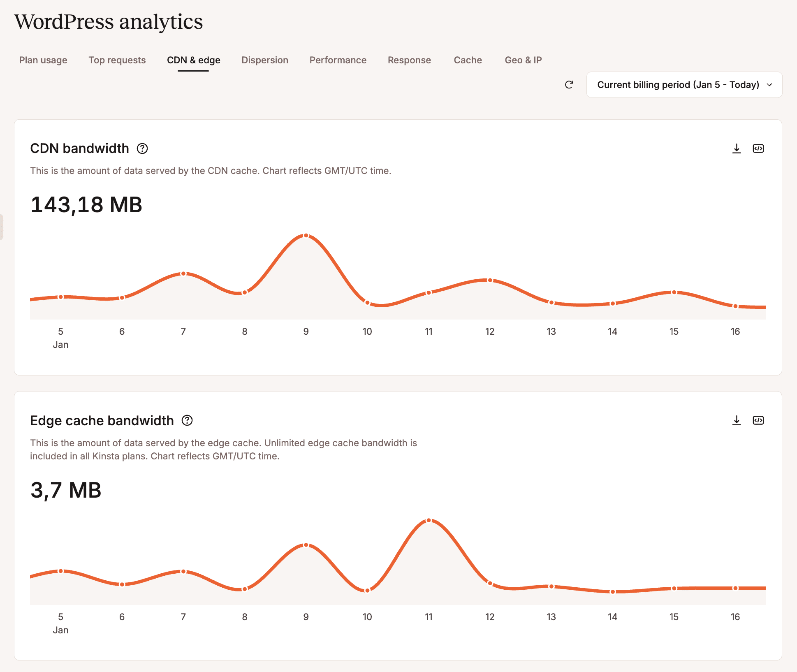Image resolution: width=797 pixels, height=672 pixels.
Task: View the Dispersion analytics
Action: pos(264,60)
